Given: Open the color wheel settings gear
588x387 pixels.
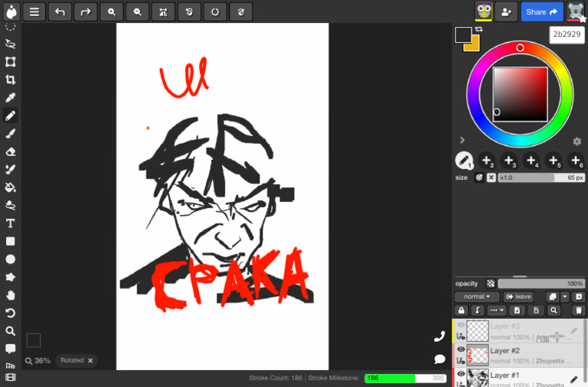Looking at the screenshot, I should click(577, 141).
